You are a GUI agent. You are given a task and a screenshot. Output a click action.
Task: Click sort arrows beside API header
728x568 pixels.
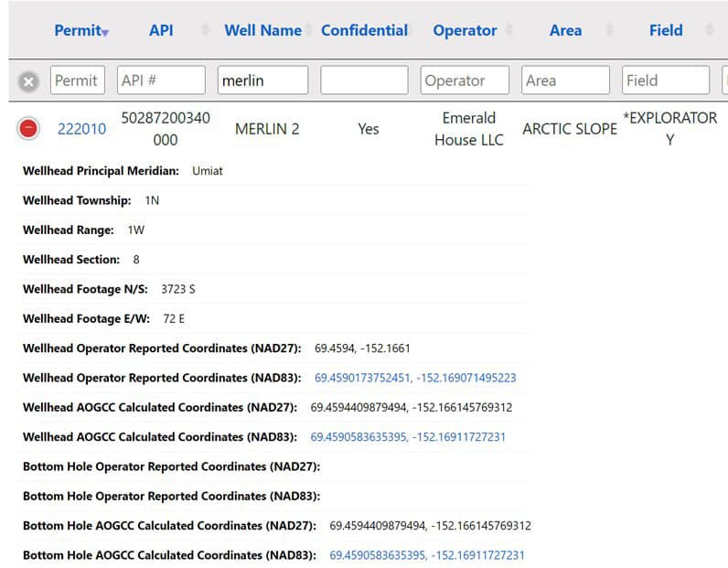206,30
